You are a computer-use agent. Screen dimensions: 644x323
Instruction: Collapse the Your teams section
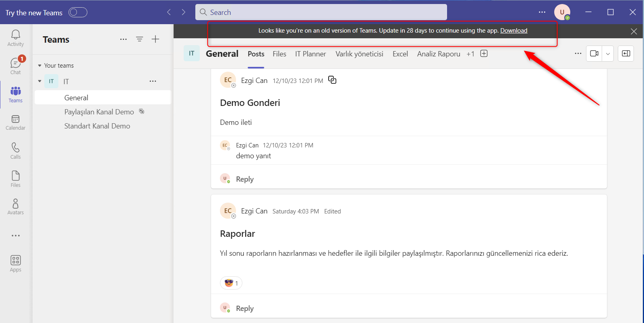point(39,66)
